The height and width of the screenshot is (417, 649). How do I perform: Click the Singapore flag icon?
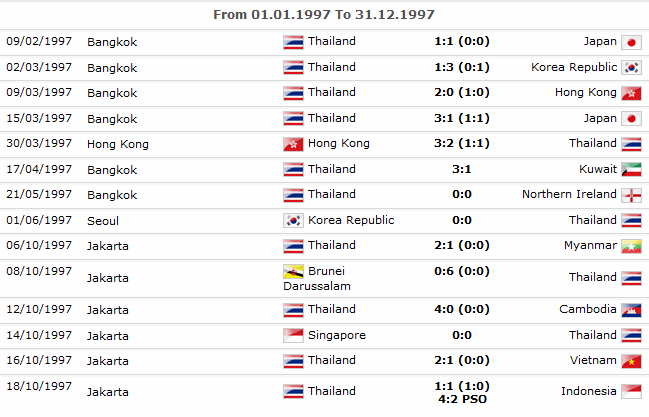click(293, 335)
